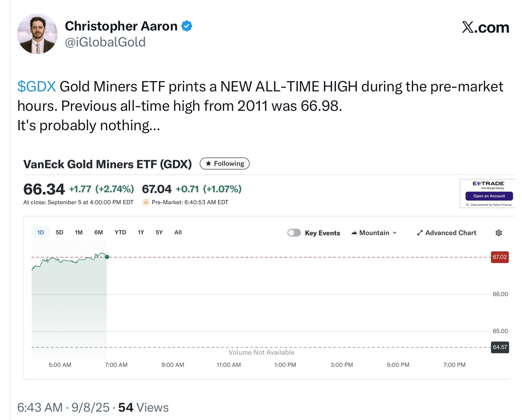Toggle the Key Events switch
The width and height of the screenshot is (522, 420).
tap(294, 233)
